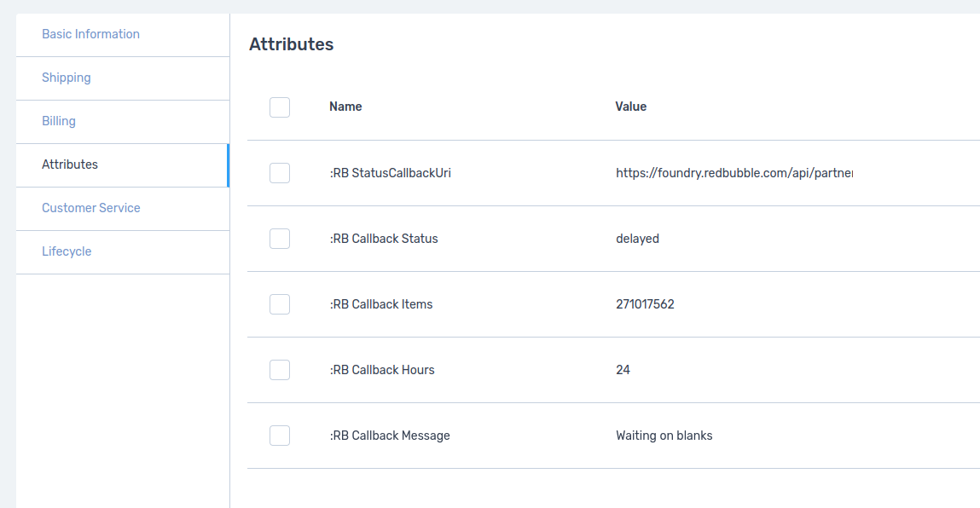Click the Value column header
Image resolution: width=980 pixels, height=508 pixels.
(x=630, y=107)
